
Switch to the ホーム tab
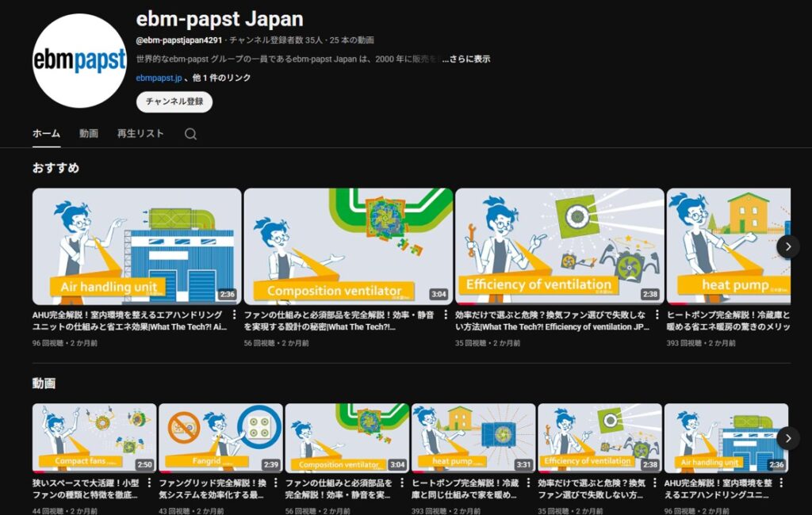pyautogui.click(x=45, y=134)
